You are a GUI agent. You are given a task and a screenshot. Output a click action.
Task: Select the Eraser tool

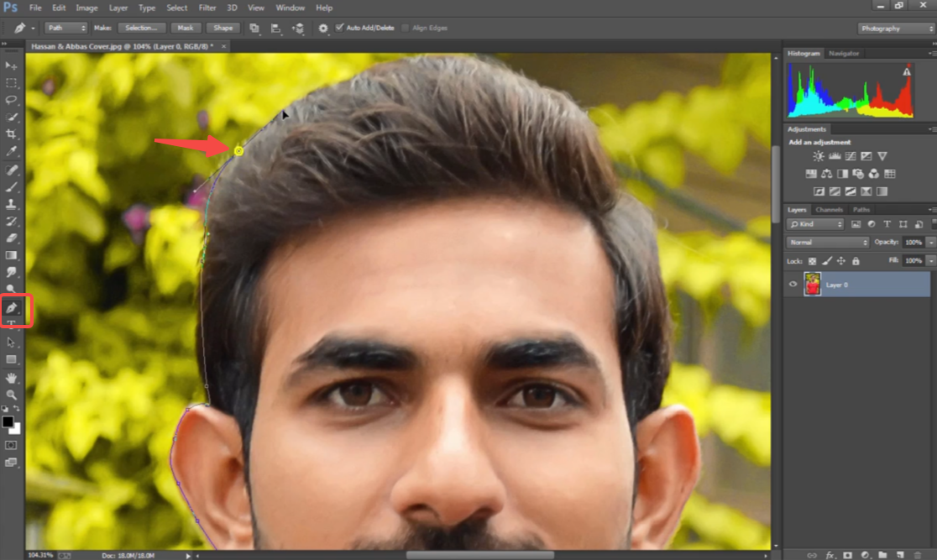[11, 238]
